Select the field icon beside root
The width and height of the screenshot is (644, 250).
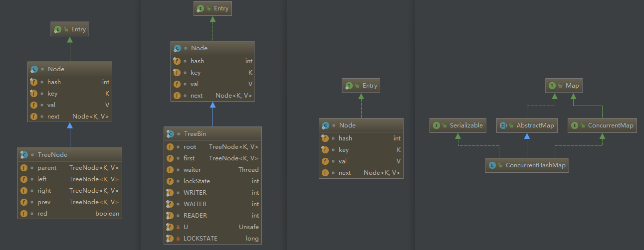click(x=170, y=147)
